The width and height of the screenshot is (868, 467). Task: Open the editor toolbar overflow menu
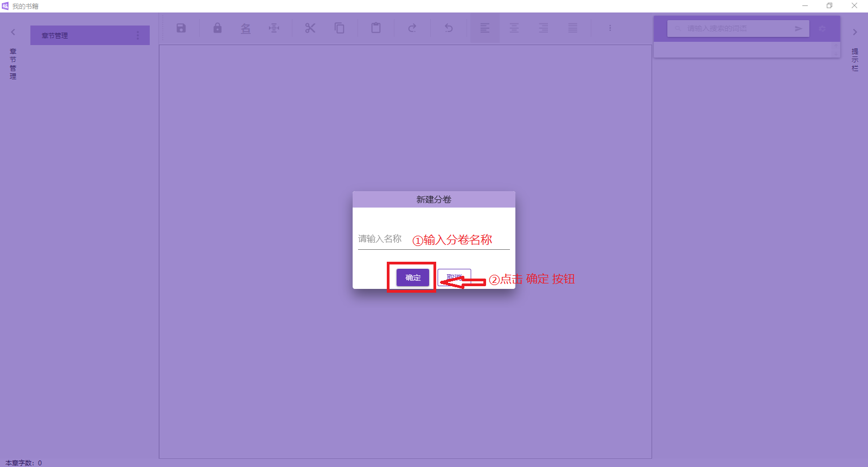point(610,28)
